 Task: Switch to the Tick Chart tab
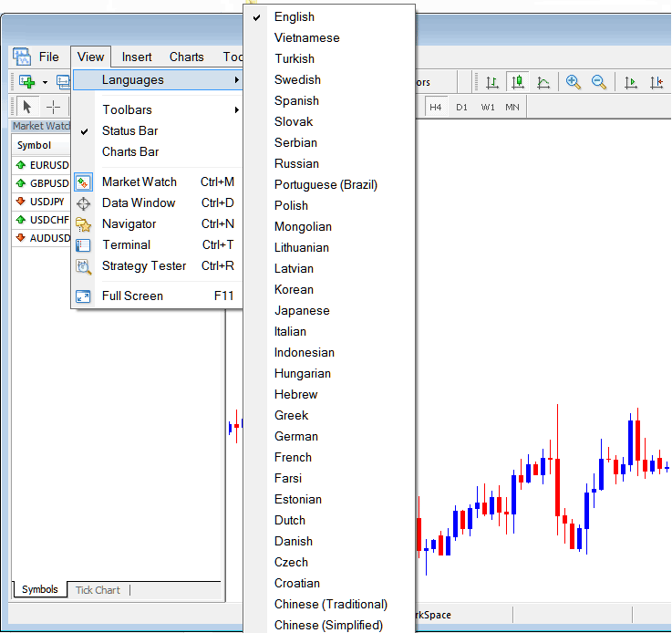tap(98, 590)
